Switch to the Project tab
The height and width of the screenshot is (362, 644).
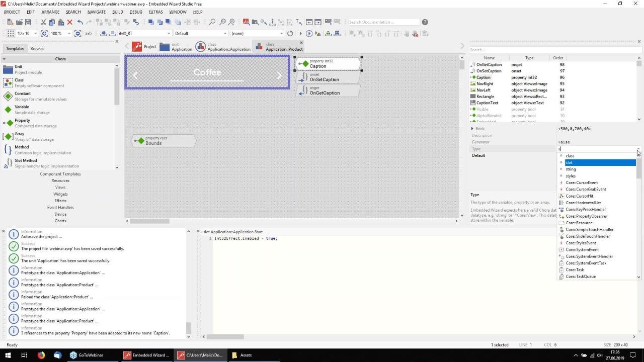pyautogui.click(x=144, y=47)
